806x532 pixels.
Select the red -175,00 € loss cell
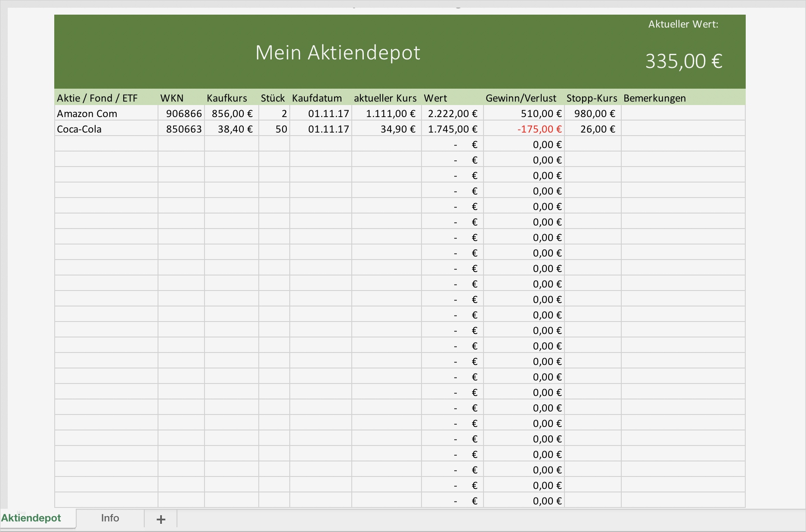524,129
